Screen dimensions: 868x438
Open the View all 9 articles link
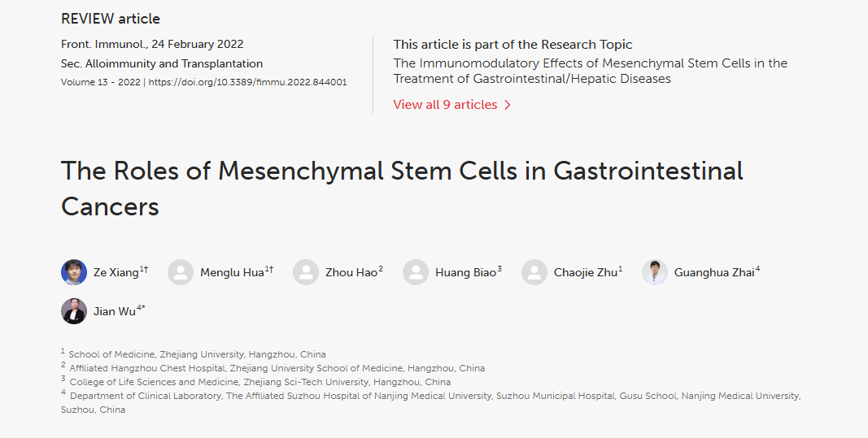click(445, 105)
